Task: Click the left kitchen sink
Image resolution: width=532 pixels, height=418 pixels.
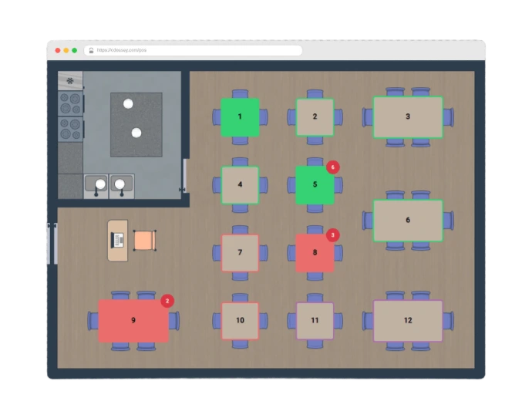Action: pos(96,185)
